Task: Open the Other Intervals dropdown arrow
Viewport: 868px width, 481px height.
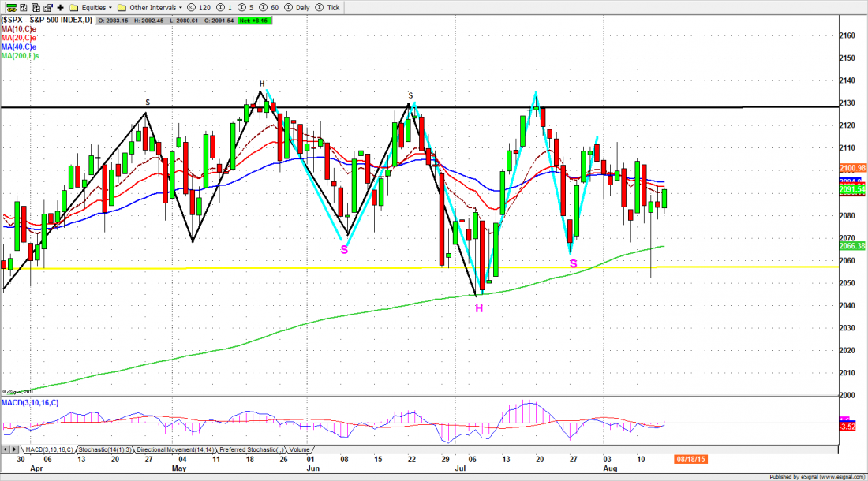Action: [x=181, y=6]
